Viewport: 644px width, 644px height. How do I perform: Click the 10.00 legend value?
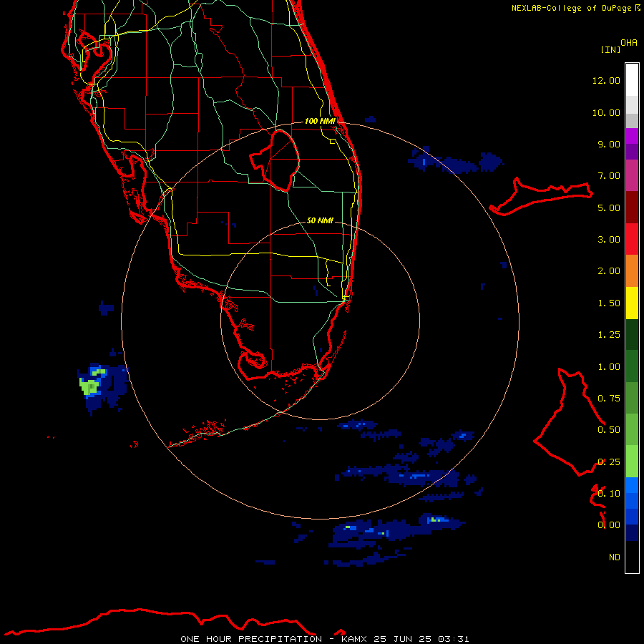coord(606,112)
